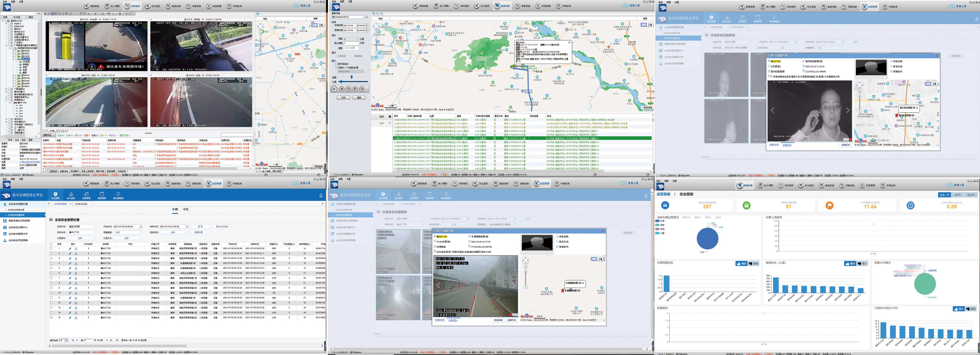Switch to the 司机 tab in alarm handling
This screenshot has width=980, height=355.
click(186, 209)
